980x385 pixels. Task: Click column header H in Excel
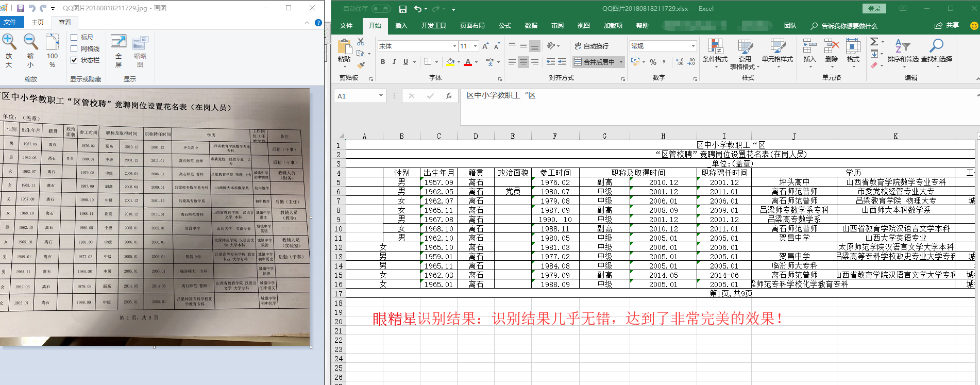(x=663, y=136)
